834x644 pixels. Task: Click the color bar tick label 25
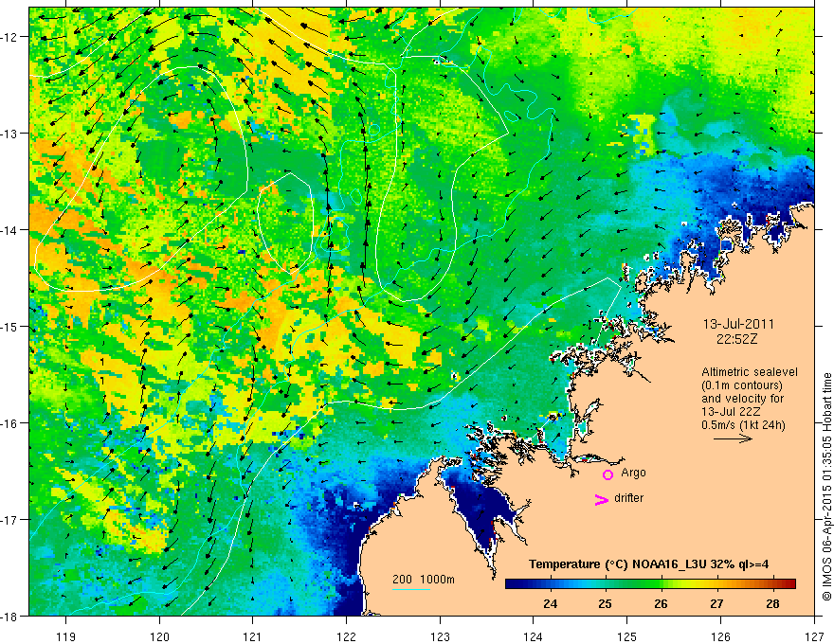[605, 603]
